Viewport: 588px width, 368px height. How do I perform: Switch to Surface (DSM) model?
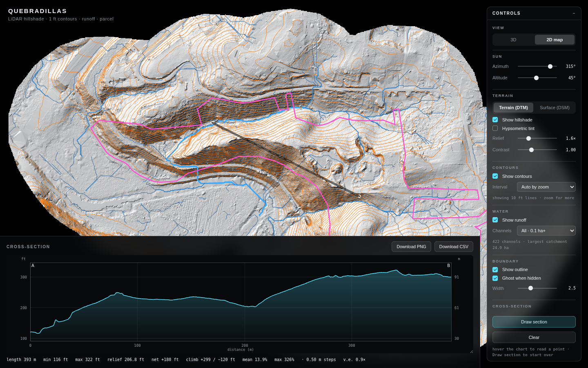click(x=555, y=108)
